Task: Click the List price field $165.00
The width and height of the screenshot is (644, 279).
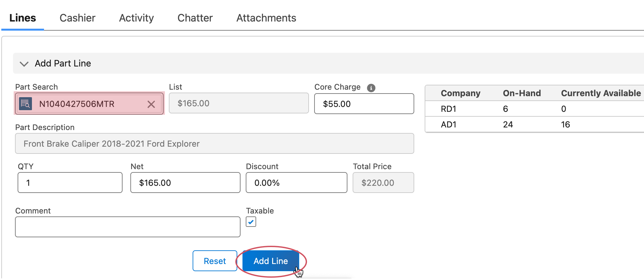Action: click(x=239, y=103)
